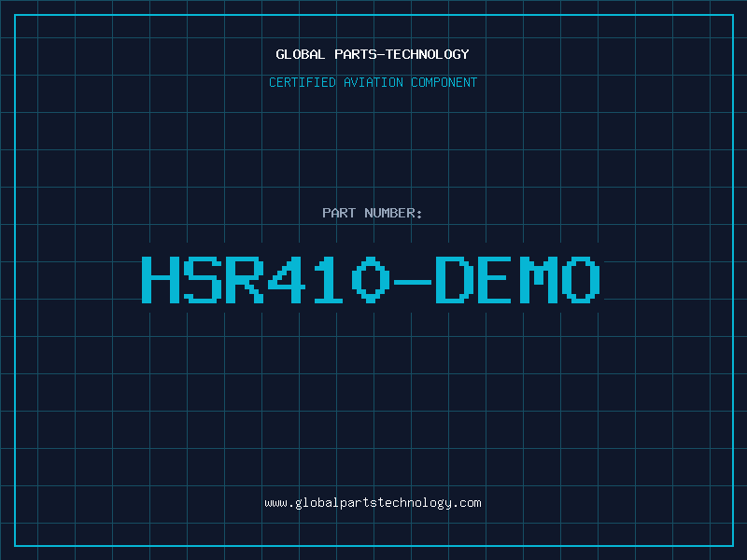Click the word NUMBER: above the part code
747x560 pixels.
(x=394, y=213)
